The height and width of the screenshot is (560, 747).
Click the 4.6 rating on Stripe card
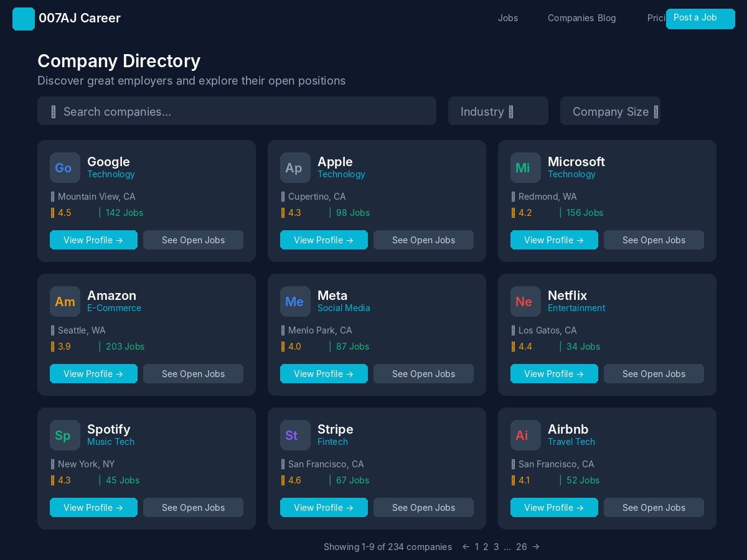click(294, 480)
